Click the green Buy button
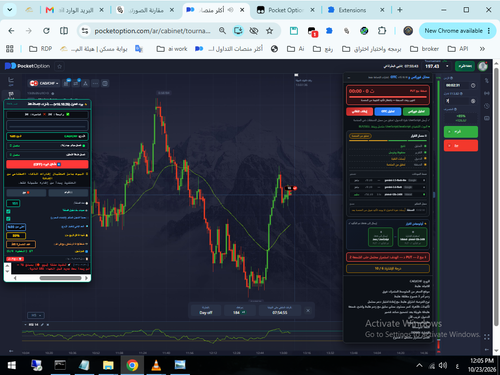Image resolution: width=500 pixels, height=375 pixels. coord(461,132)
